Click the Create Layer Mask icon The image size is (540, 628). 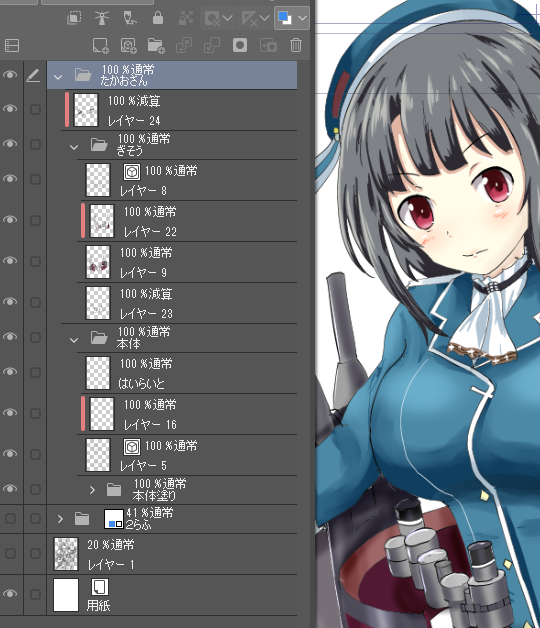coord(240,45)
